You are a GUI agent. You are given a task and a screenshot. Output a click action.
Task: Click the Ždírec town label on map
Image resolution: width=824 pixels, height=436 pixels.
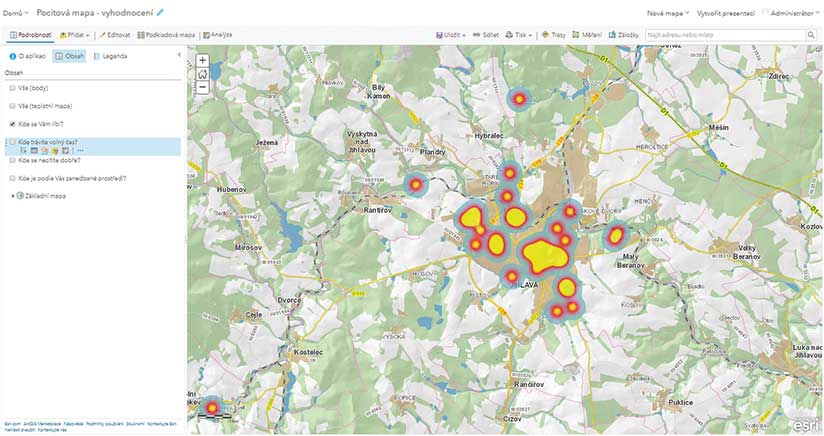(779, 76)
